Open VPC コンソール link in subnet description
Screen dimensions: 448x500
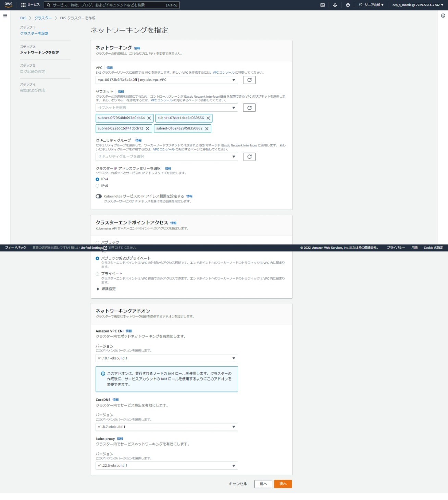coord(162,100)
